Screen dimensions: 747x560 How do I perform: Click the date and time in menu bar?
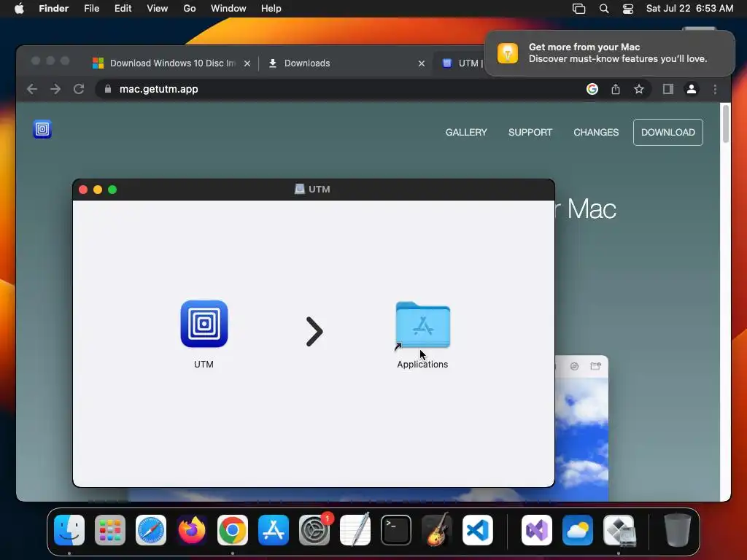pyautogui.click(x=689, y=9)
